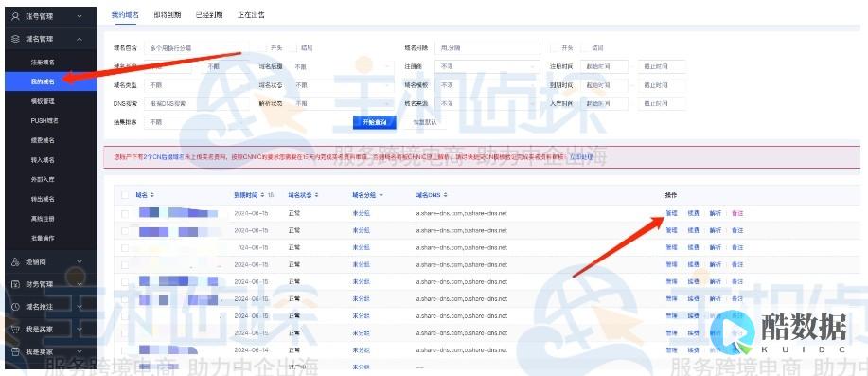
Task: Open 注册域名 in the sidebar
Action: (x=43, y=63)
